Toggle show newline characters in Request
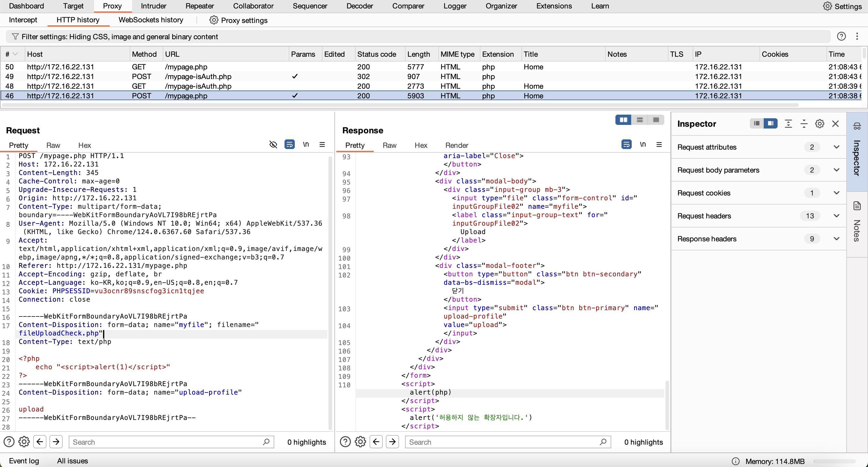The height and width of the screenshot is (467, 868). [x=306, y=145]
